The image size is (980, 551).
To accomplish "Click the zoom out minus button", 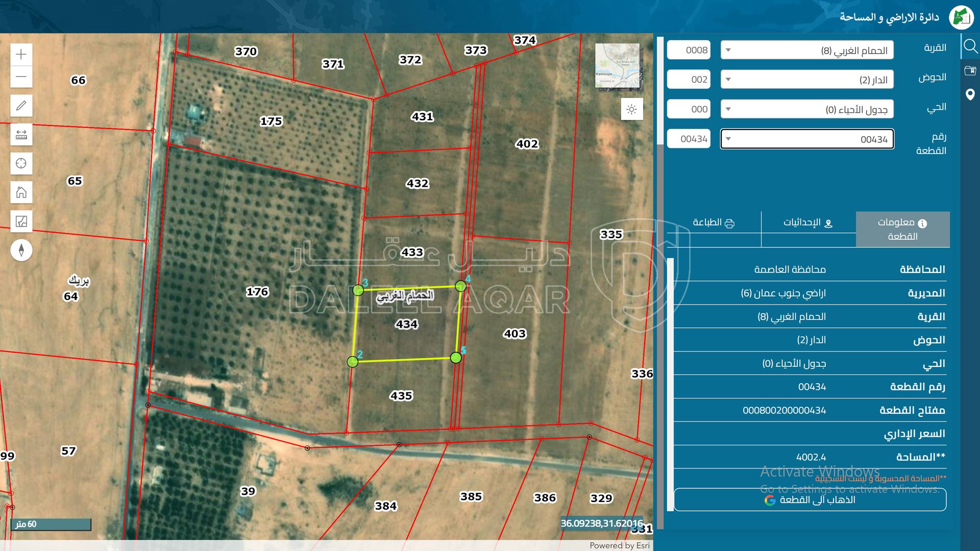I will pyautogui.click(x=21, y=77).
